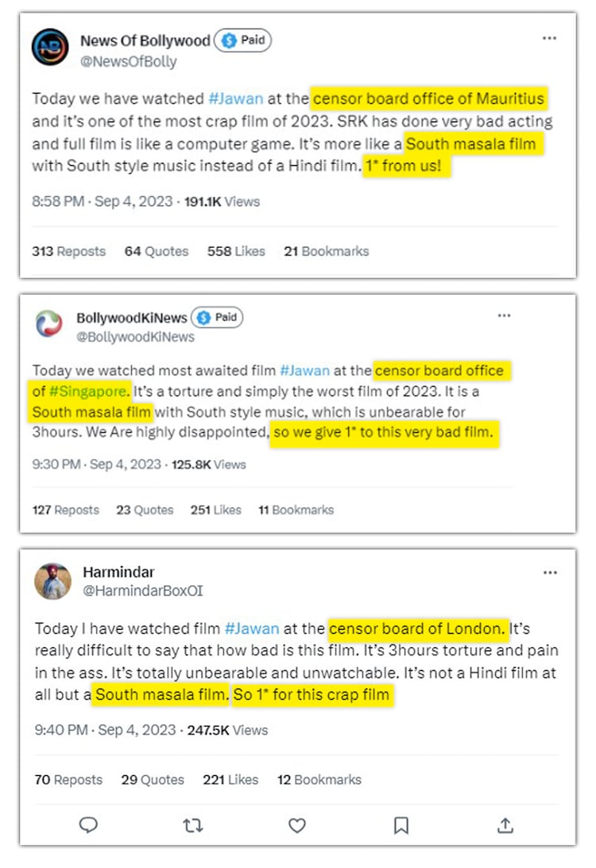Open more options on Harmindar's tweet
596x868 pixels.
549,573
